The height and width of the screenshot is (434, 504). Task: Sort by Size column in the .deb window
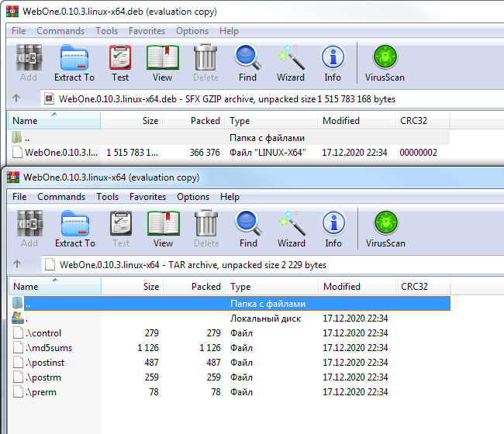click(x=132, y=120)
